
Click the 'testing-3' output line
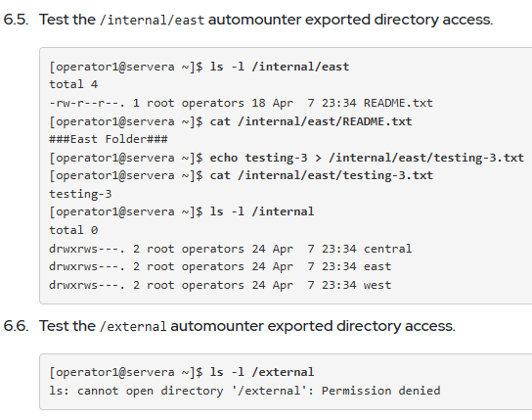tap(80, 194)
